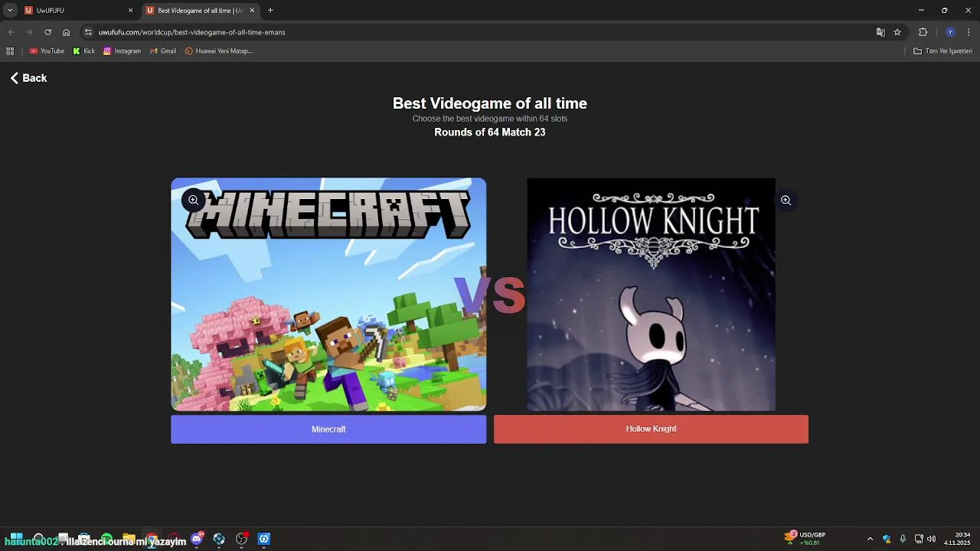Open the apps grid in bookmarks bar

[10, 51]
